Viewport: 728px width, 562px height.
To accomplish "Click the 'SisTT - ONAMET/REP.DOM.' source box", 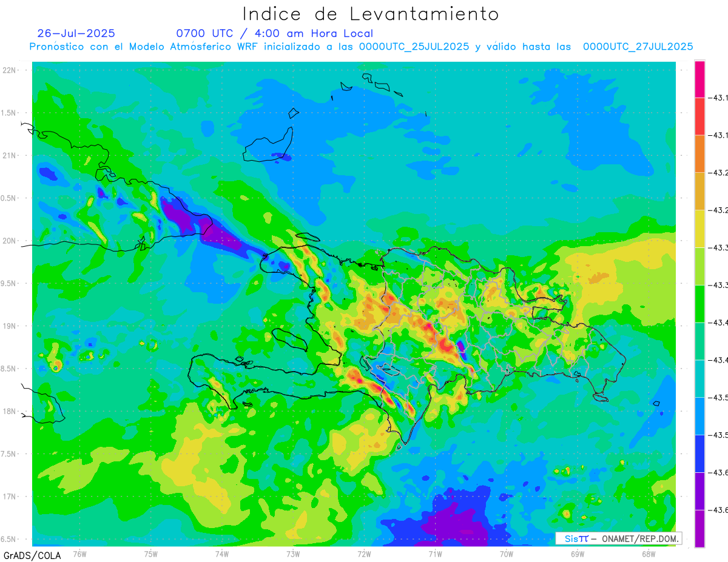I will (x=618, y=538).
